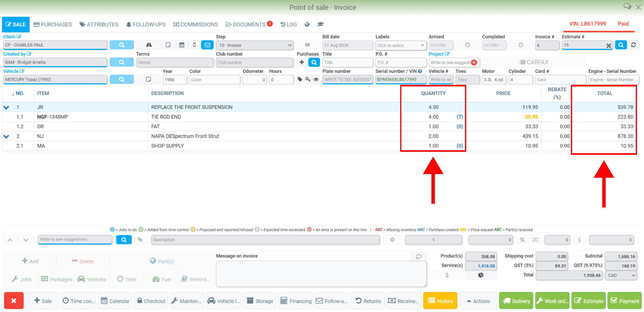This screenshot has width=644, height=312.
Task: Click the Message on invoice text area
Action: point(321,274)
